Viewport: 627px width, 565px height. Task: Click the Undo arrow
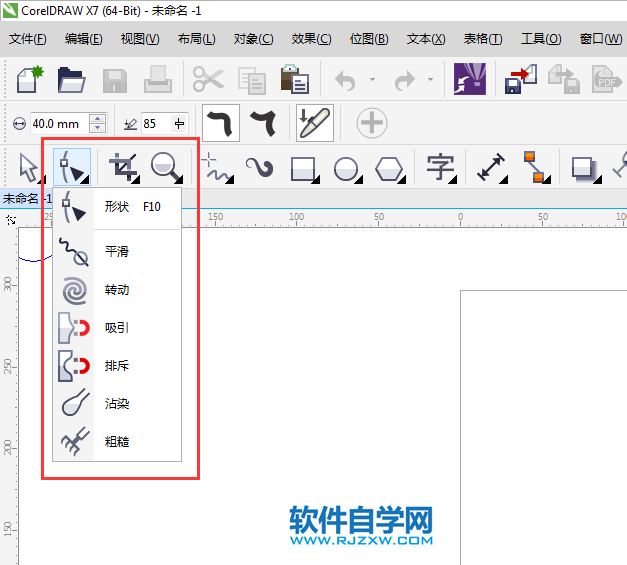(345, 80)
